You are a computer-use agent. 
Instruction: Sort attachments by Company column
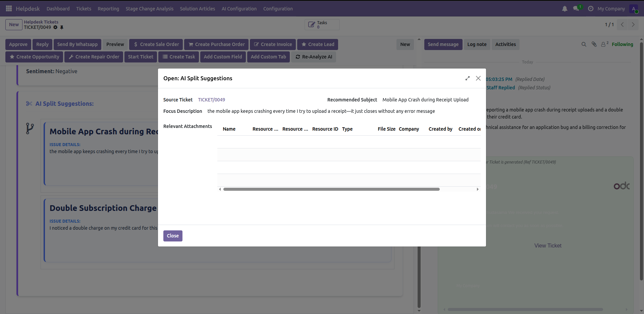coord(409,129)
